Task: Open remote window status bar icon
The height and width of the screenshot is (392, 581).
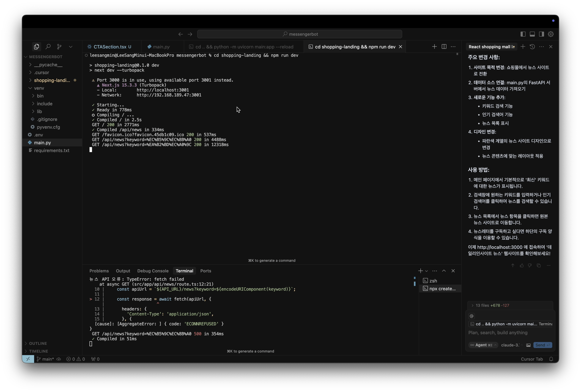Action: tap(28, 359)
